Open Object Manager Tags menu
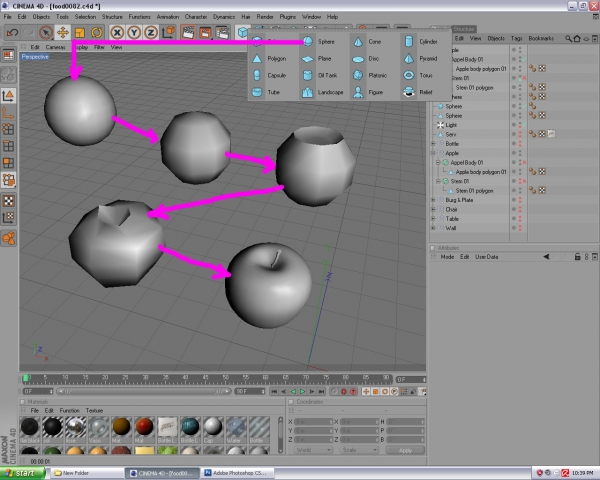The width and height of the screenshot is (600, 480). pos(516,38)
